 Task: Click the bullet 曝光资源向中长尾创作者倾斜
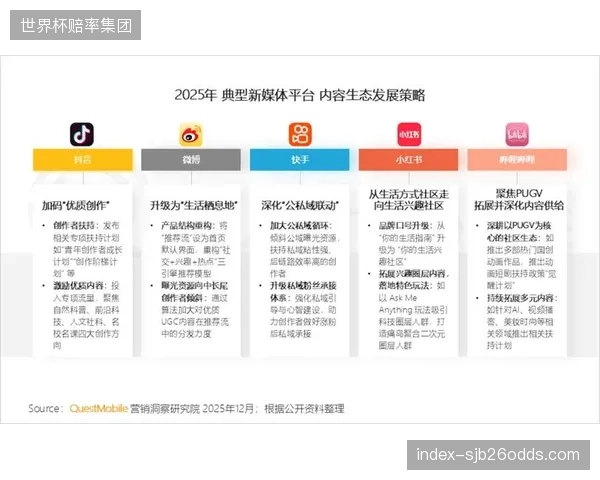(x=194, y=292)
